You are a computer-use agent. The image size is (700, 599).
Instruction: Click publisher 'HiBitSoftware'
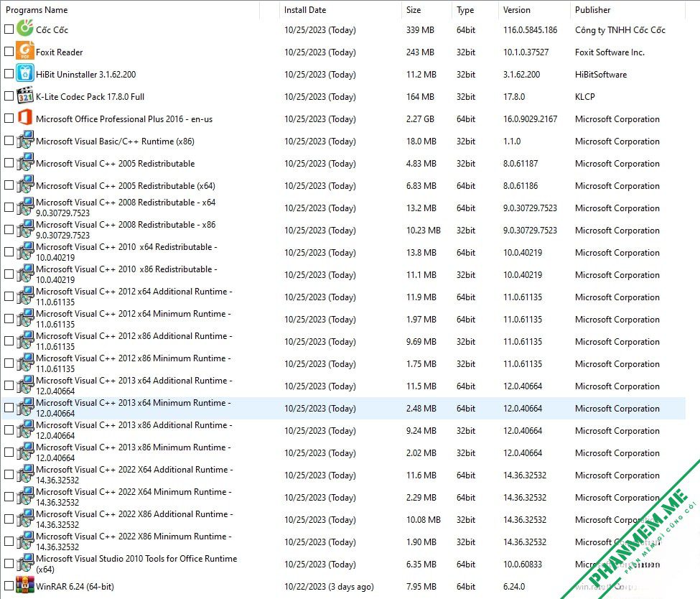[x=601, y=75]
